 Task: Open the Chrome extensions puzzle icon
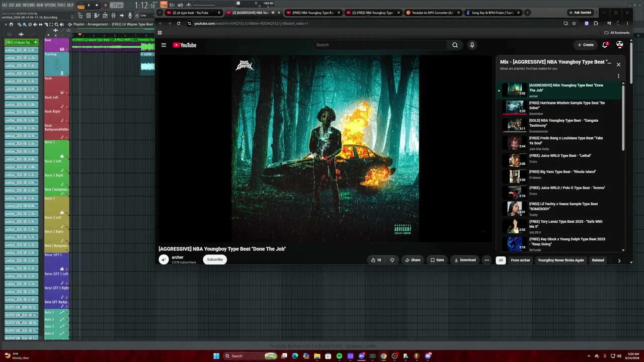[x=596, y=23]
